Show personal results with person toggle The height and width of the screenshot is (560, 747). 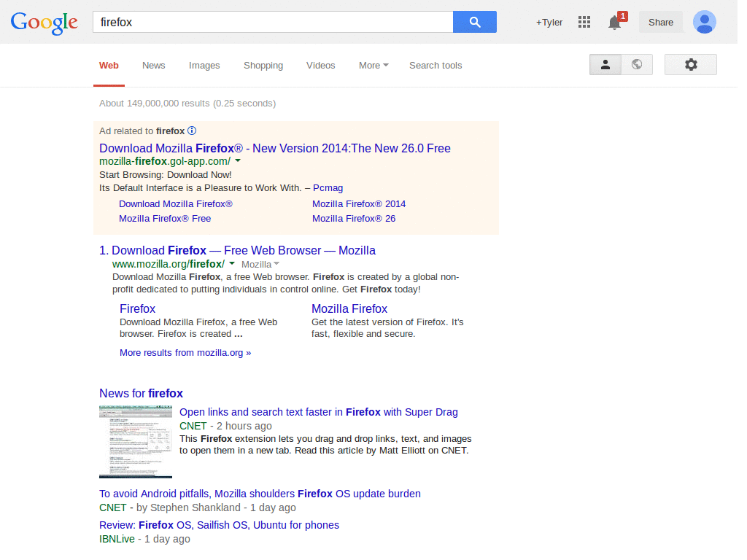pos(605,64)
